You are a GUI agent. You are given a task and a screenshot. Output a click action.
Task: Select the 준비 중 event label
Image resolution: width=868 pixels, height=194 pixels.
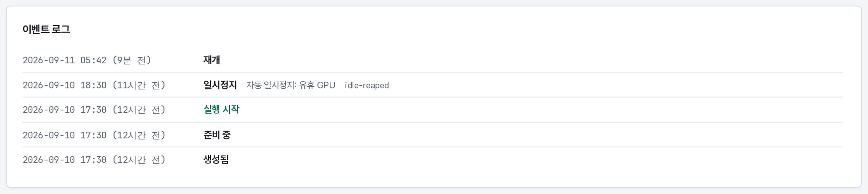217,135
